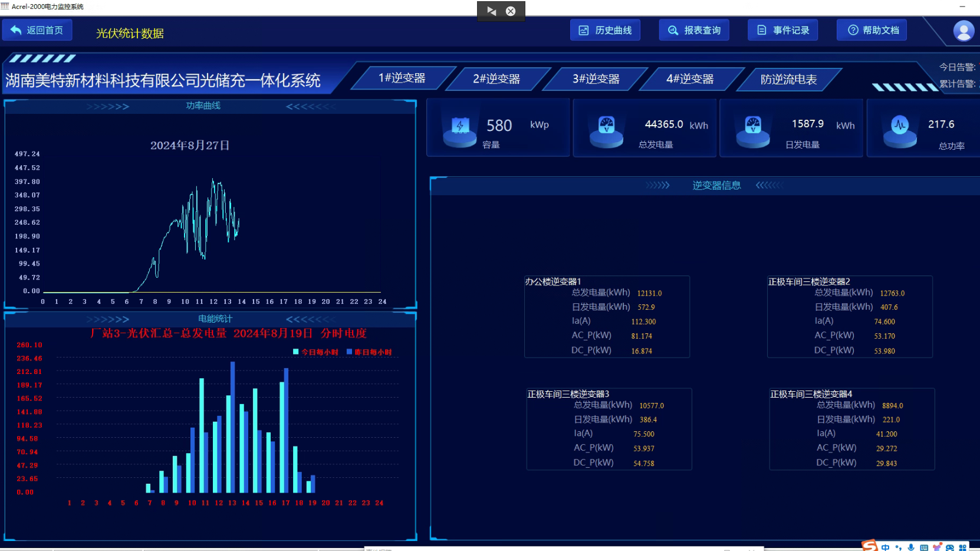Click the 217.6 total power figure

click(941, 124)
